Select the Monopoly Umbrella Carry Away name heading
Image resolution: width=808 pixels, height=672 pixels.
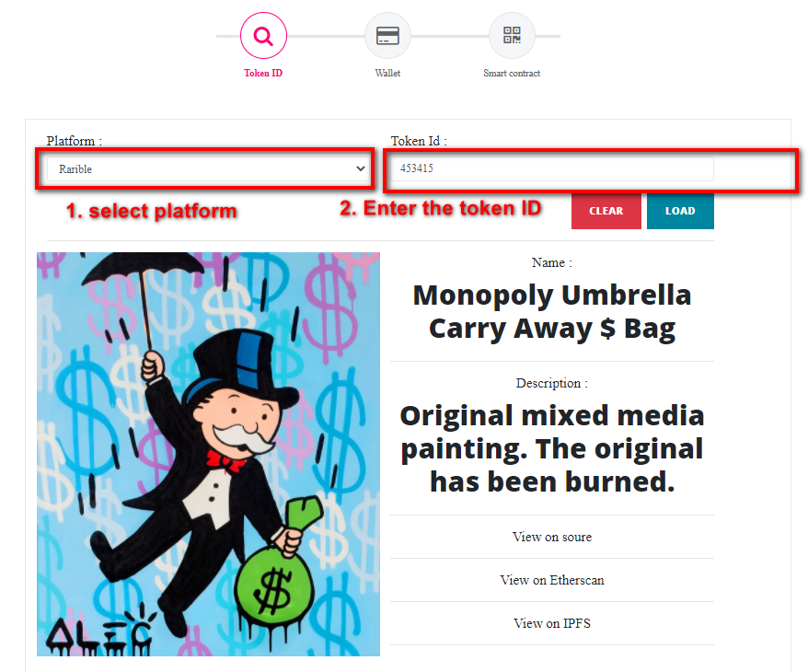click(552, 312)
